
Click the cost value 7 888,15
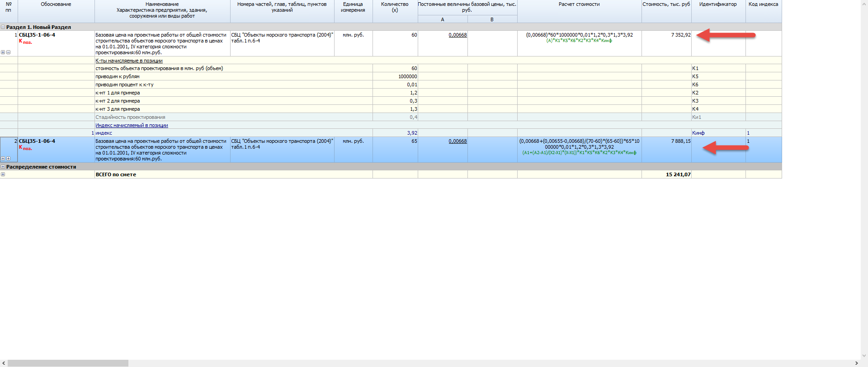click(x=681, y=141)
